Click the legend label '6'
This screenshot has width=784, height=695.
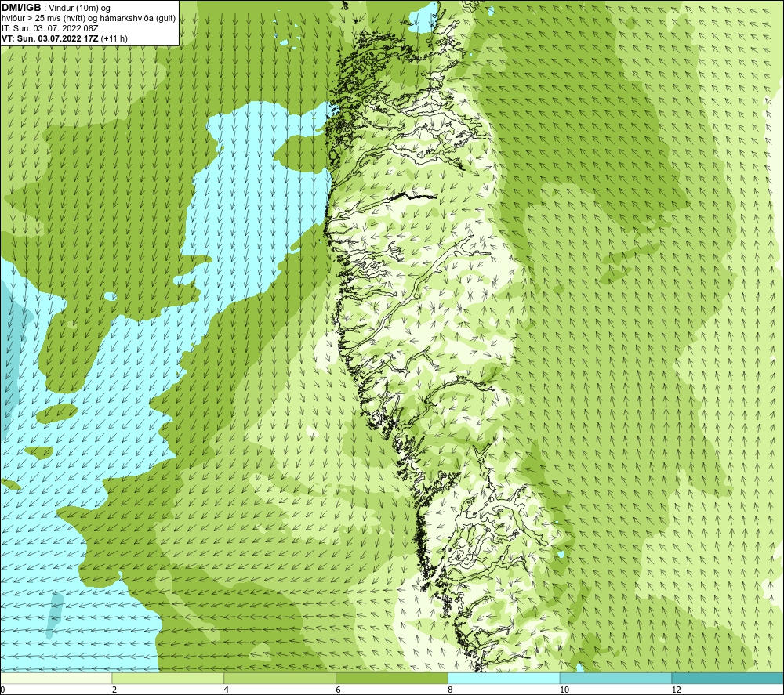point(339,690)
